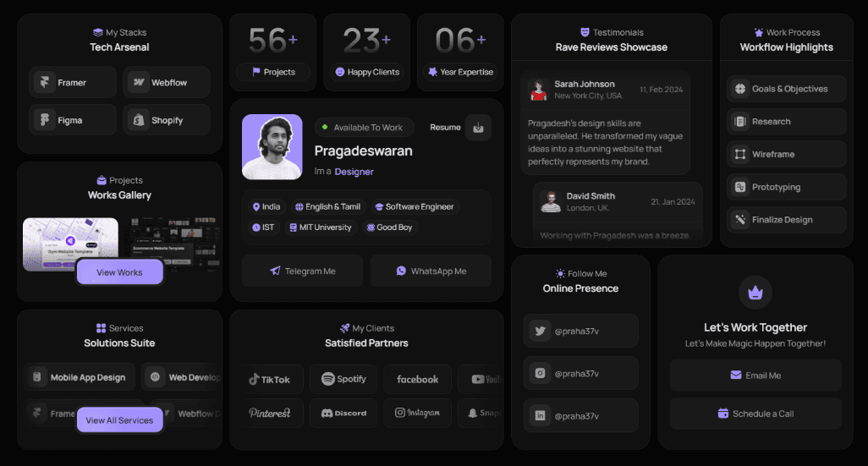The height and width of the screenshot is (466, 868).
Task: Click the purple crown icon
Action: click(755, 293)
